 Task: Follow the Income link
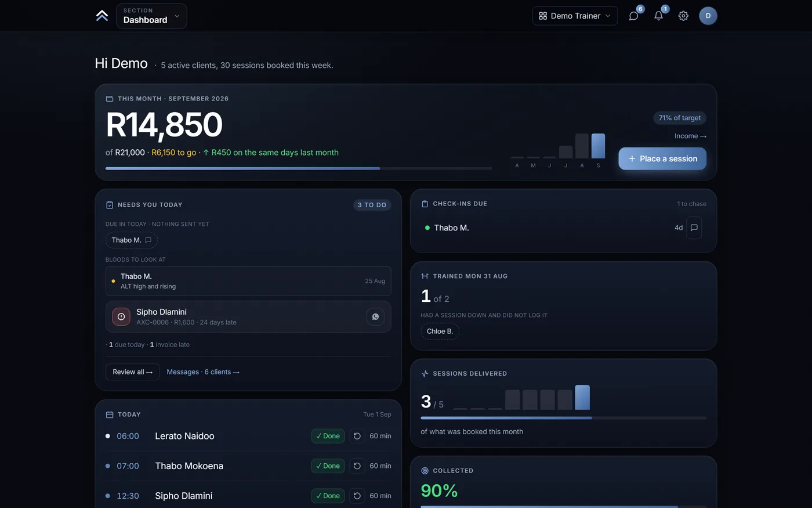[690, 136]
